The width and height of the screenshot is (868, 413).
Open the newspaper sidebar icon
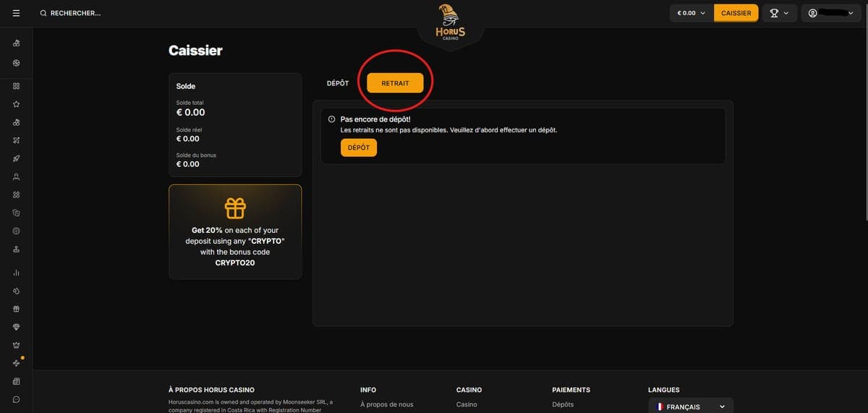click(16, 381)
